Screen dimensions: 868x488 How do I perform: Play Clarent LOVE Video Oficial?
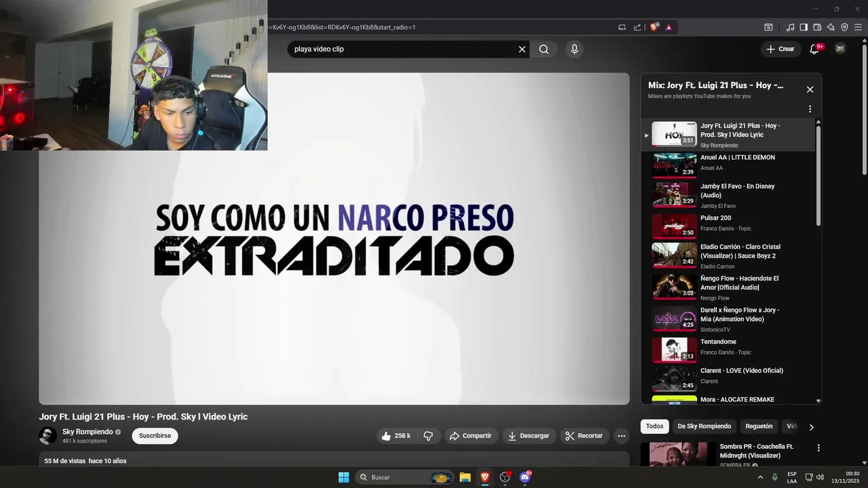729,379
